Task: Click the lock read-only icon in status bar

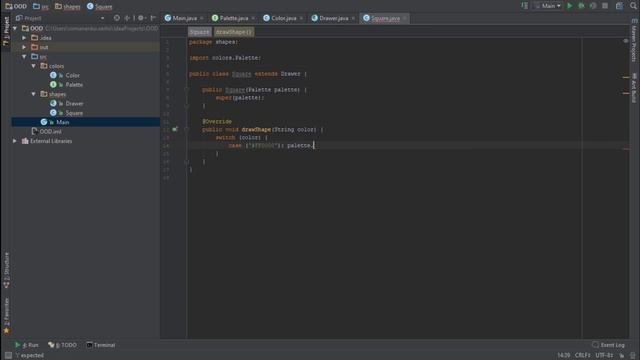Action: 622,356
